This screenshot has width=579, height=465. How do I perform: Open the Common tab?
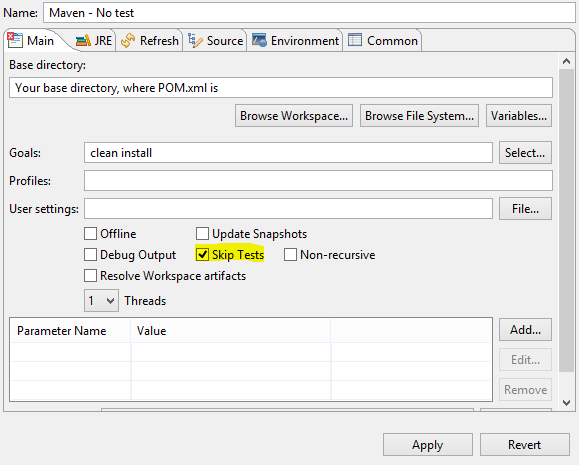click(383, 40)
